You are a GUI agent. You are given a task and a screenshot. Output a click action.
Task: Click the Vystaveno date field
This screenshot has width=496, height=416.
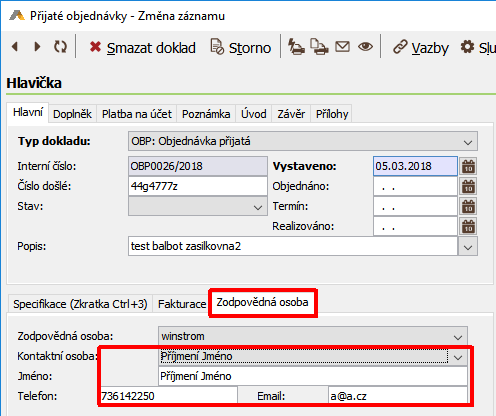pos(415,166)
